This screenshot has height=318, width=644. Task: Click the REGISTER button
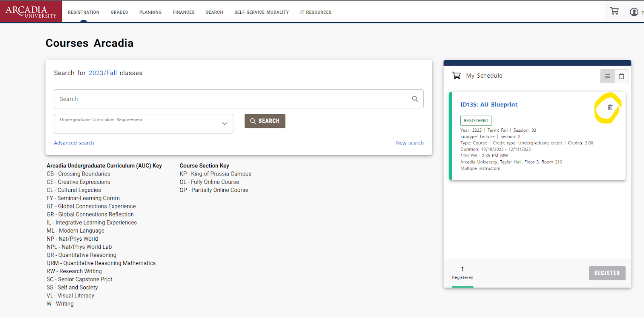pos(607,273)
